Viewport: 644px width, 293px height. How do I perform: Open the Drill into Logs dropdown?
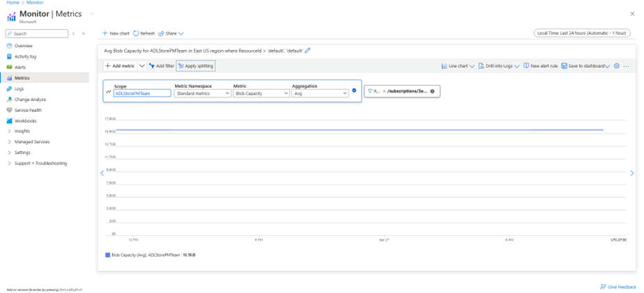pyautogui.click(x=500, y=65)
